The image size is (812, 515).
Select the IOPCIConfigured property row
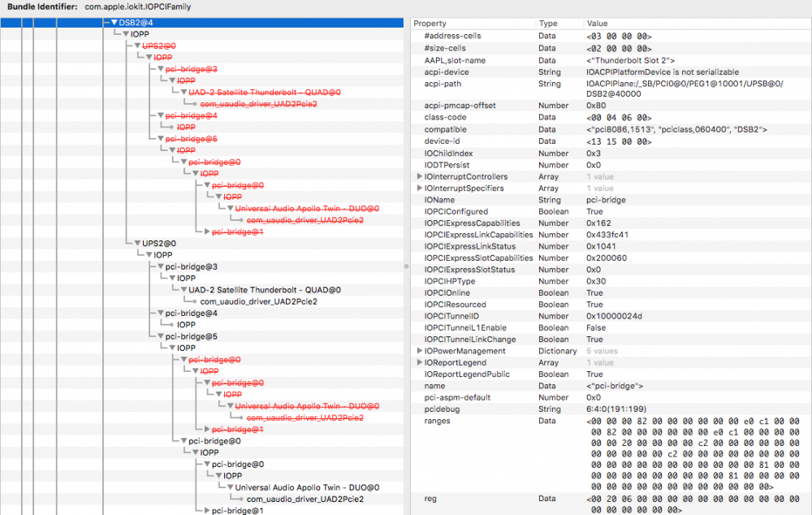(x=611, y=211)
